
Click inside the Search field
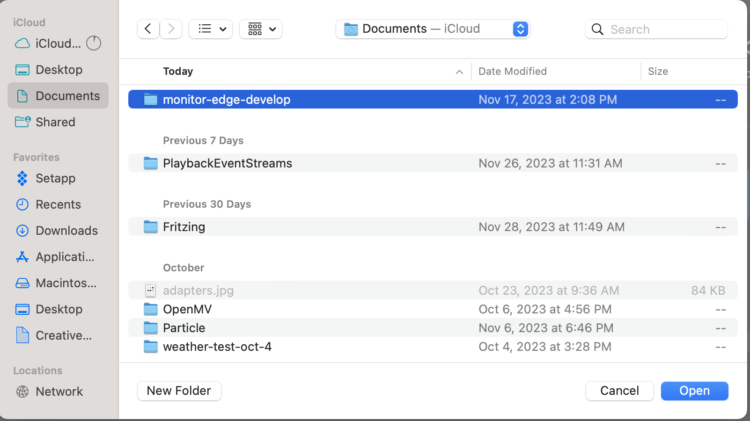click(660, 29)
